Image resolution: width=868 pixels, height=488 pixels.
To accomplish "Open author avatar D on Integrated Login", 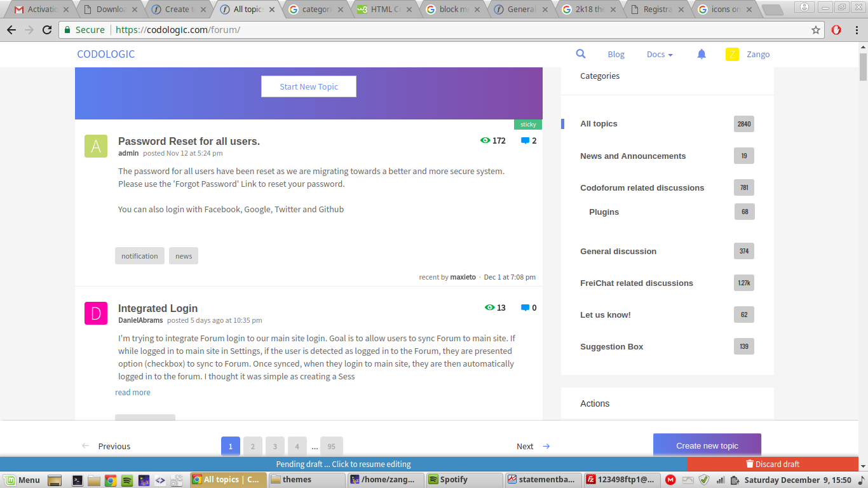I will [96, 313].
